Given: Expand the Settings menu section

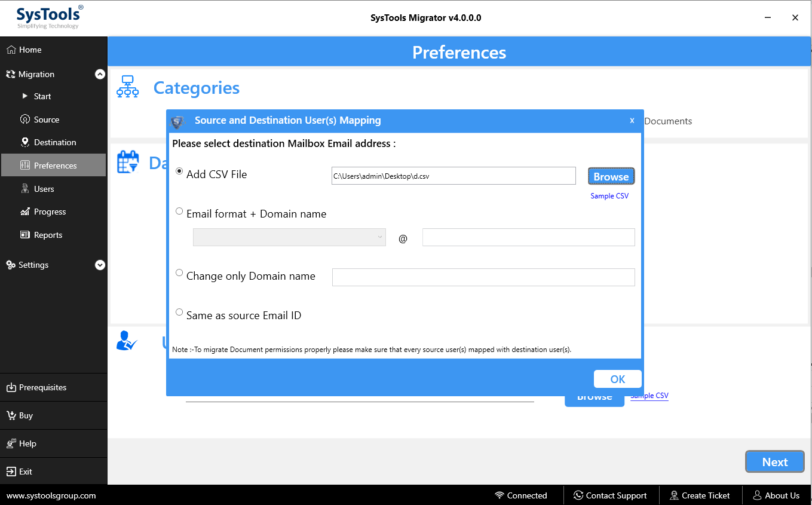Looking at the screenshot, I should click(100, 265).
